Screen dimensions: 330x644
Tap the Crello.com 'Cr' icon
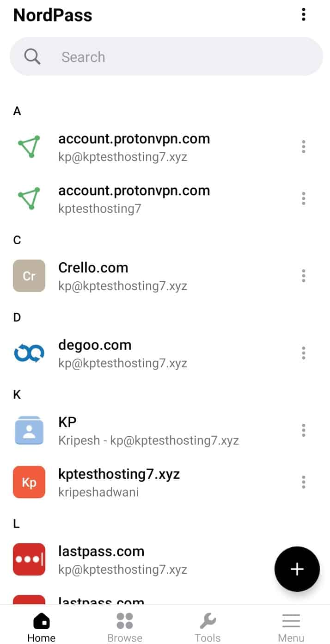click(x=29, y=276)
